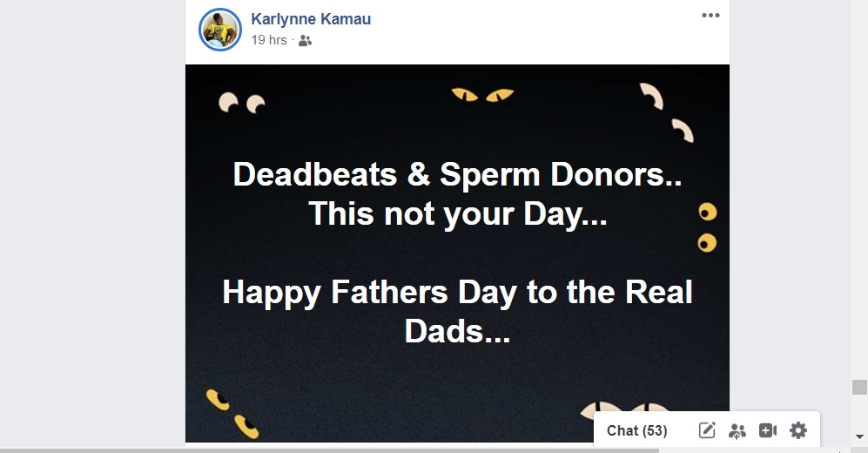Open chat settings gear icon
The image size is (868, 453).
(798, 430)
